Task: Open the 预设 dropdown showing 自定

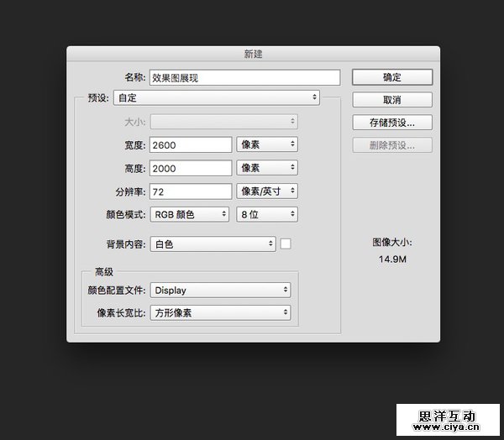Action: coord(217,98)
